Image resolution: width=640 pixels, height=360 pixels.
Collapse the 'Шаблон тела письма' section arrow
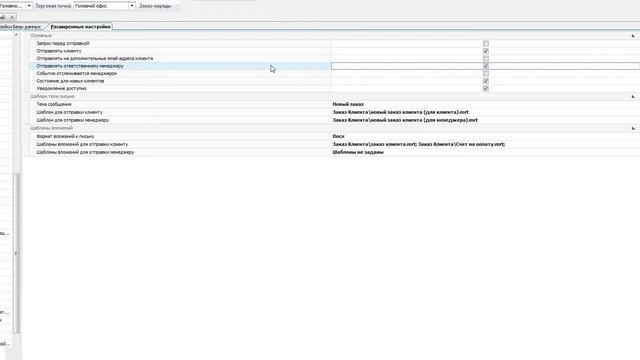click(633, 97)
